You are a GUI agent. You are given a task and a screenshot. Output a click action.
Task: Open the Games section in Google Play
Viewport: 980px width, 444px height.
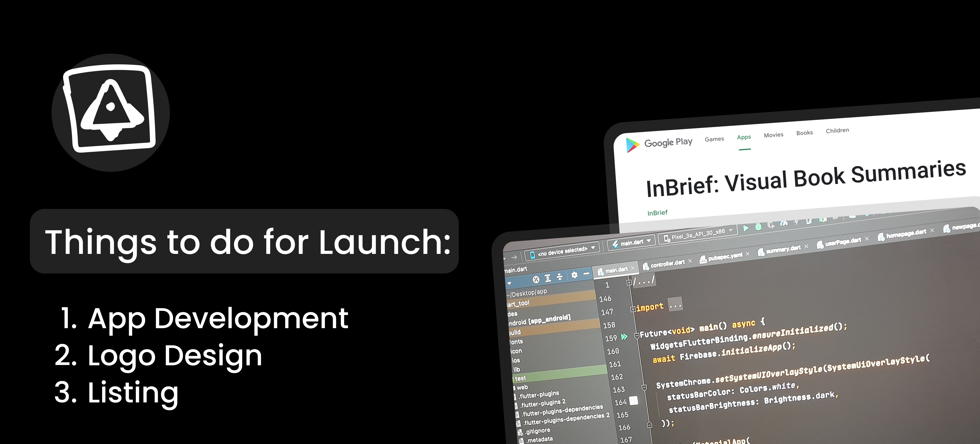pos(714,139)
